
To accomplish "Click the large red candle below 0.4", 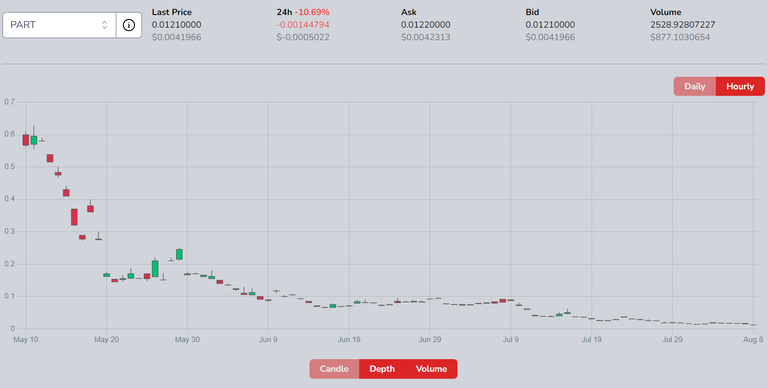I will pos(74,217).
